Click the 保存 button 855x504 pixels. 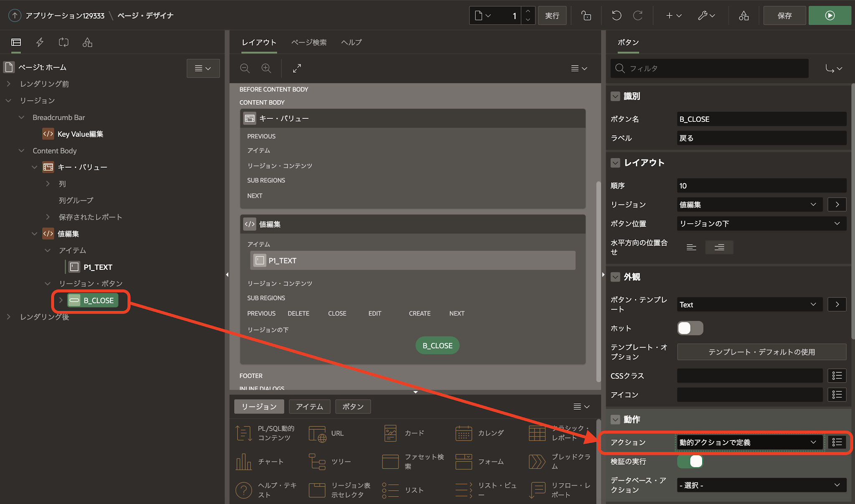coord(784,15)
